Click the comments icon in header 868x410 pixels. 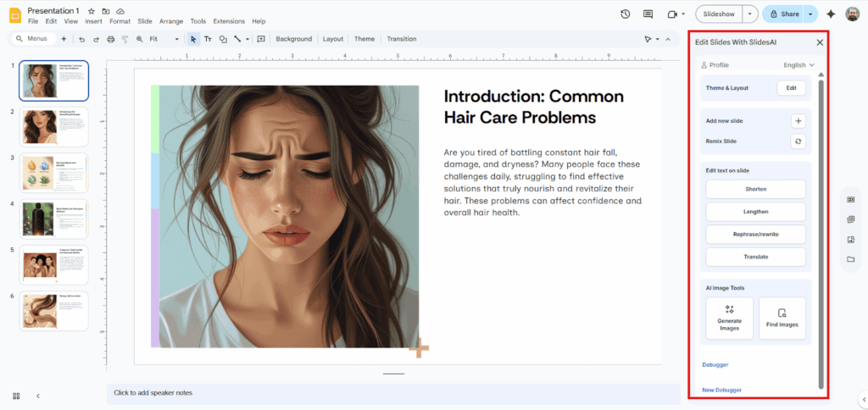(x=648, y=14)
